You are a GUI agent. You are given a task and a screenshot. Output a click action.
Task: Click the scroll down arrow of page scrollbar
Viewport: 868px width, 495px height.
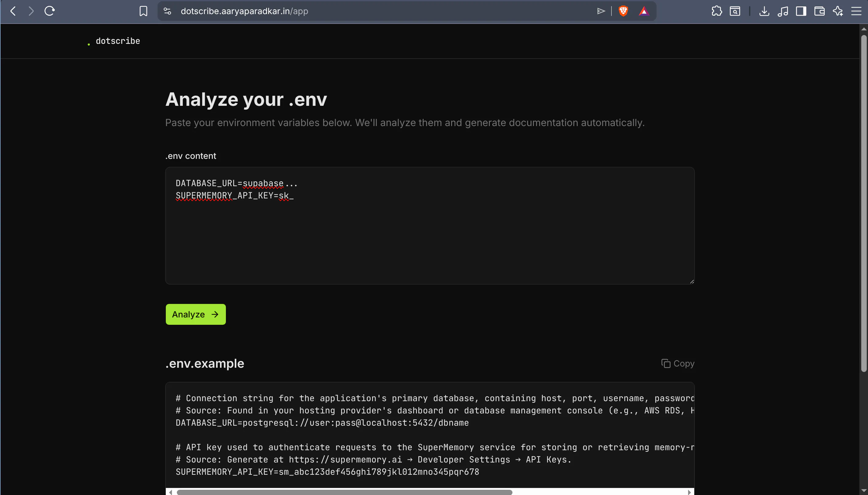point(864,491)
